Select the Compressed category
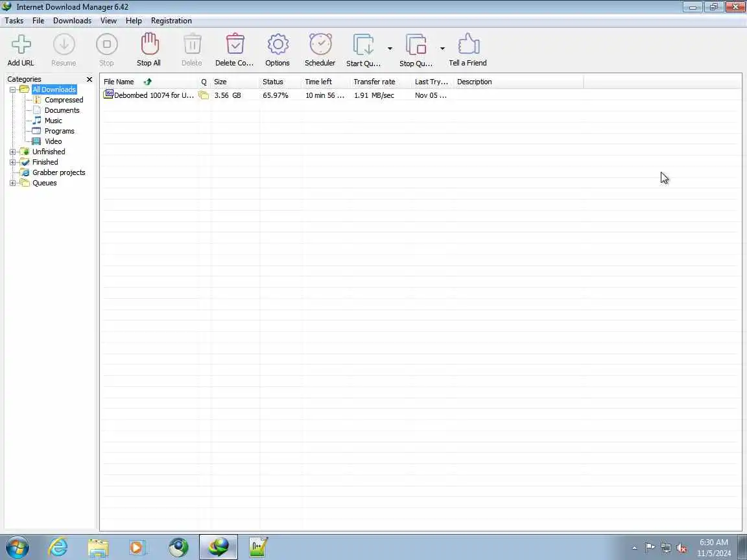747x560 pixels. pyautogui.click(x=64, y=100)
